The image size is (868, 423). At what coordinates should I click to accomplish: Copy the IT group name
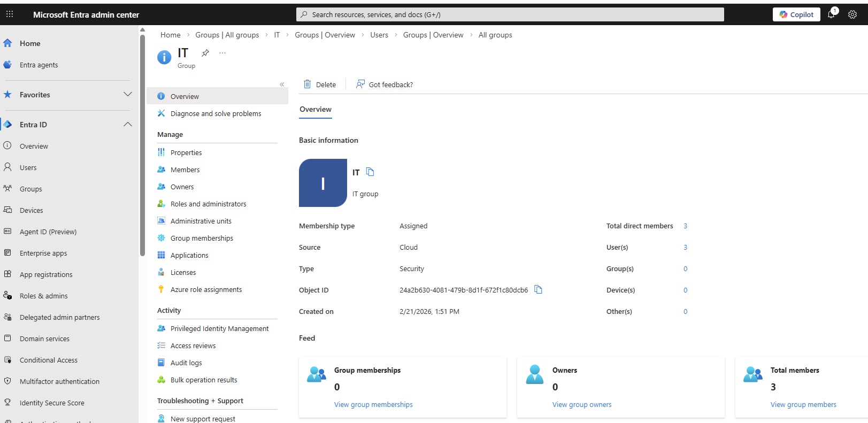coord(370,172)
